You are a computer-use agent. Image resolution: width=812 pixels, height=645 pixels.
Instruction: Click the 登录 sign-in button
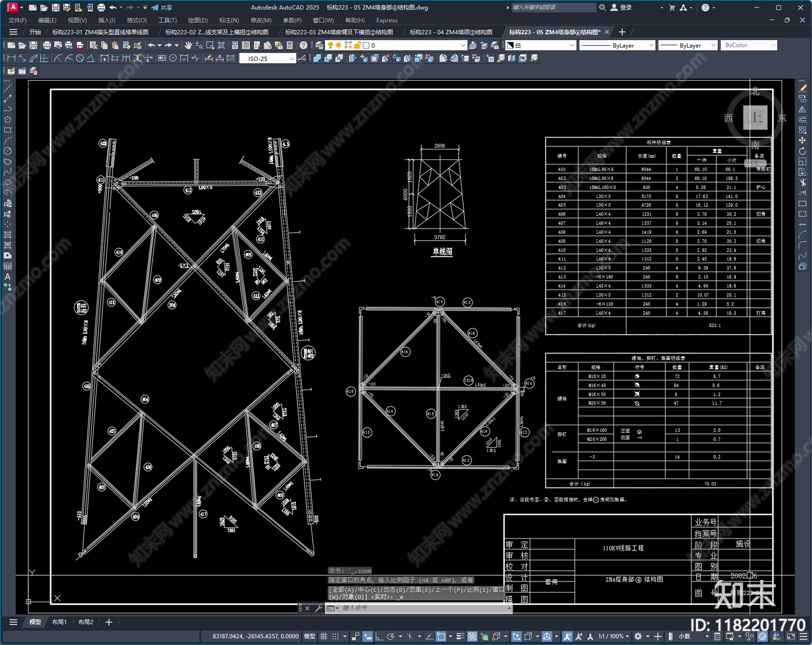pos(621,8)
